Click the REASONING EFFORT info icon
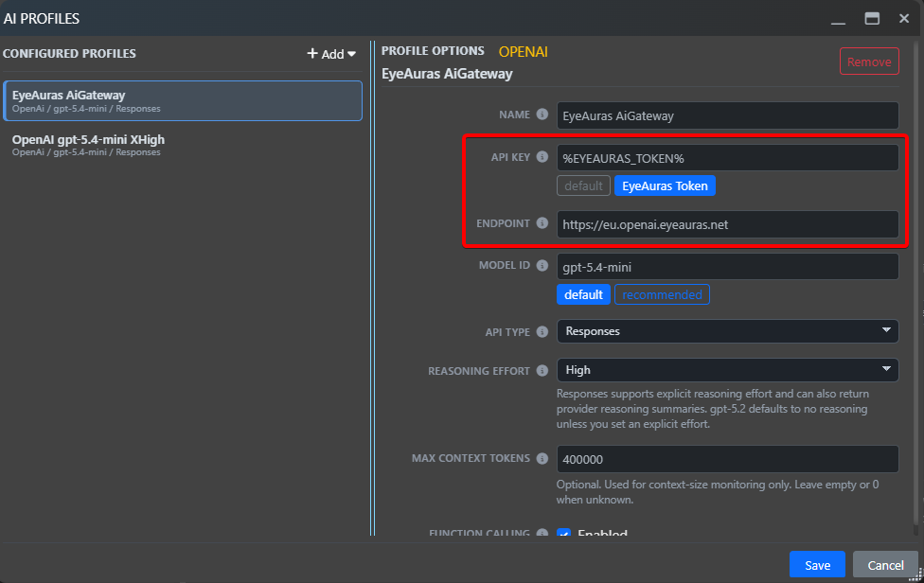This screenshot has width=924, height=583. pos(542,371)
